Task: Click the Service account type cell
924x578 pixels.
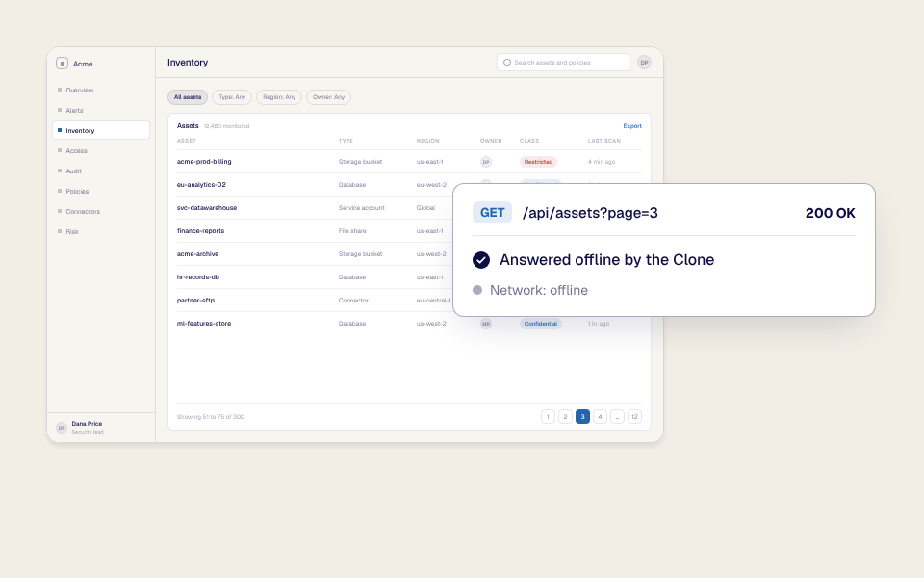Action: tap(361, 208)
